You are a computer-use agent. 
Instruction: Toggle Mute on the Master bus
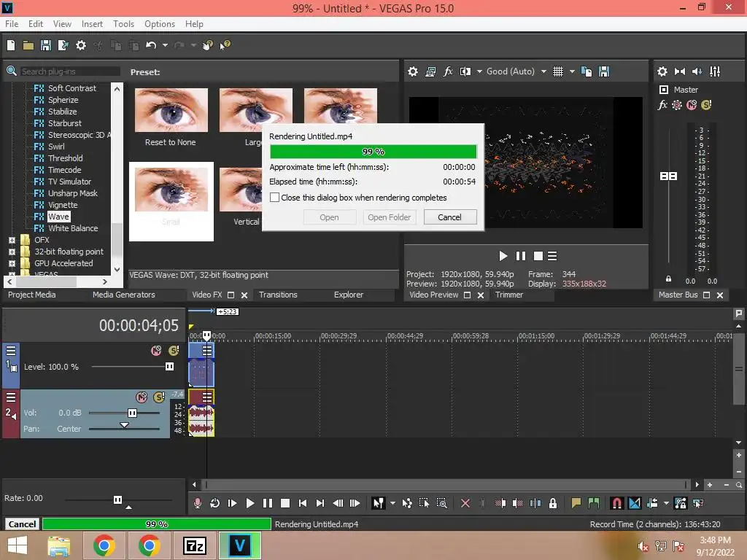point(692,105)
